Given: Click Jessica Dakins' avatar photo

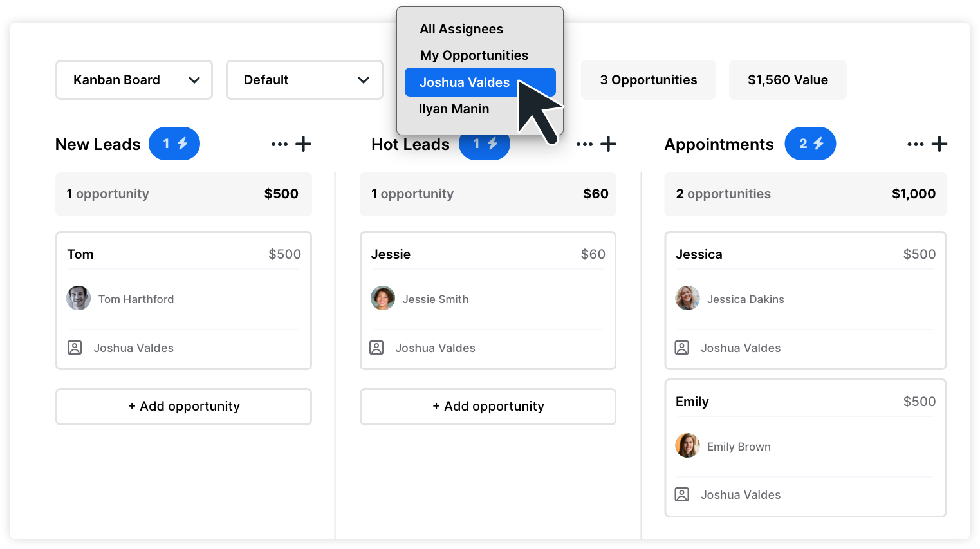Looking at the screenshot, I should (687, 298).
